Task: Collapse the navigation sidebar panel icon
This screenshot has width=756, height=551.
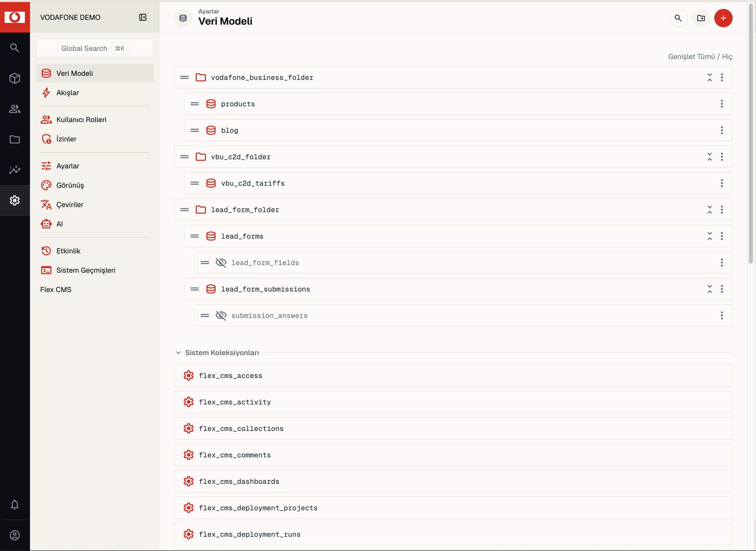Action: click(143, 17)
